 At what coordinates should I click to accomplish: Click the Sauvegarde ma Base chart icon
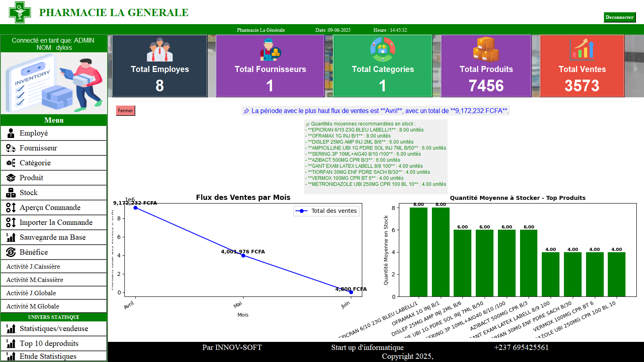pyautogui.click(x=11, y=237)
